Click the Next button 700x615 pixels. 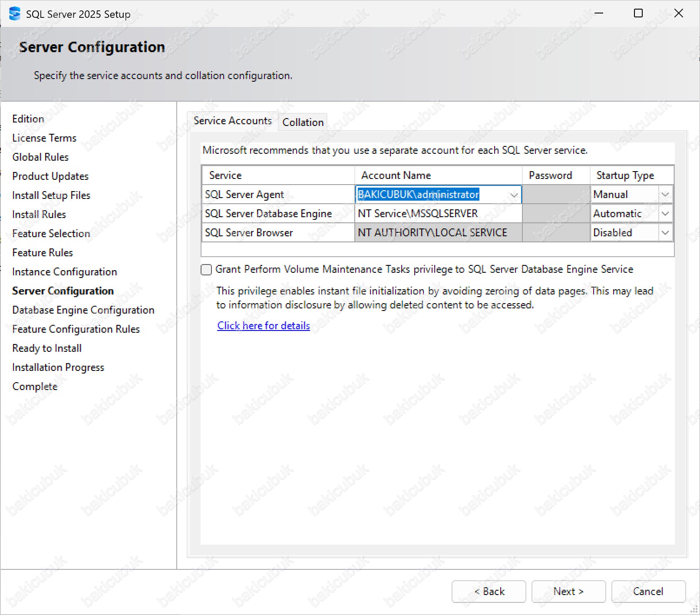[x=568, y=592]
